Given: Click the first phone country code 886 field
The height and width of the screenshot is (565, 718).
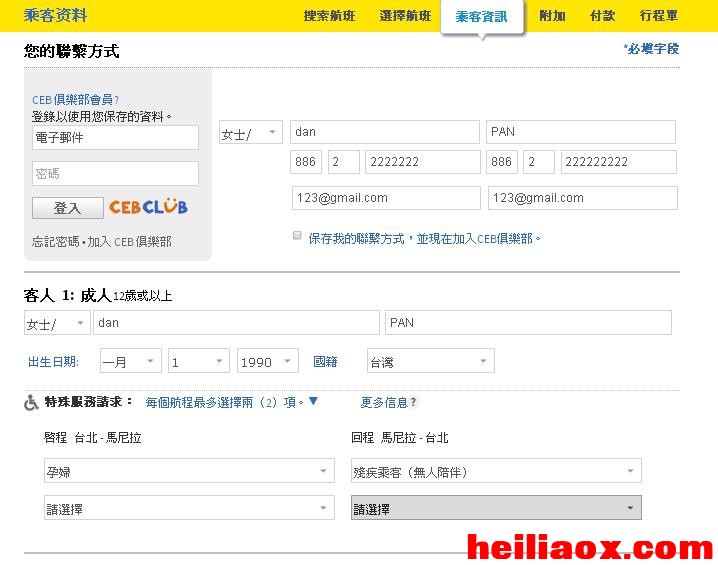Looking at the screenshot, I should coord(306,162).
